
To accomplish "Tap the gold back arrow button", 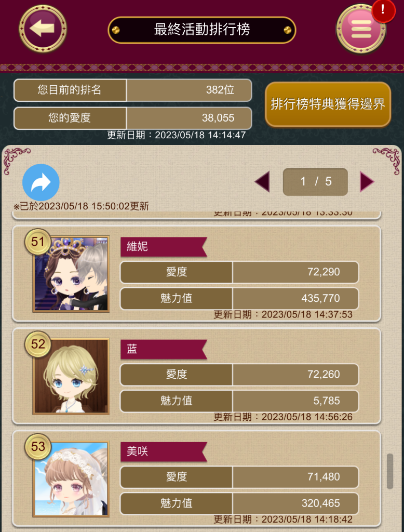I will click(x=43, y=29).
